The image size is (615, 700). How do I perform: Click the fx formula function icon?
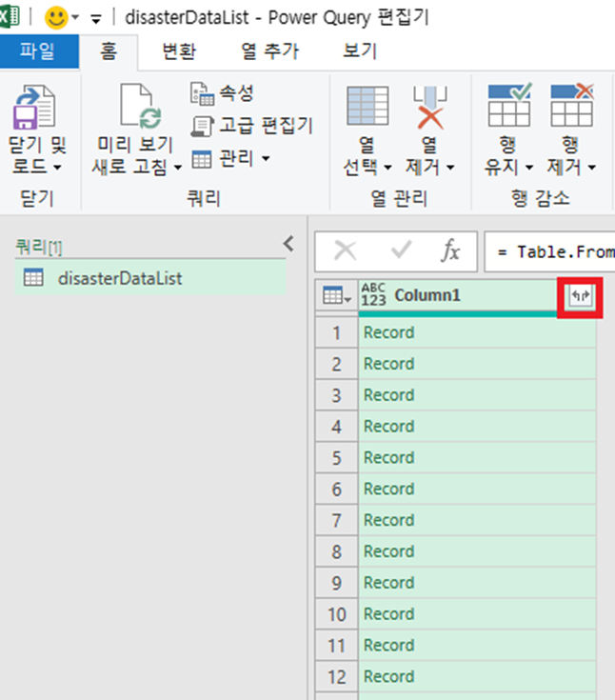pos(450,250)
